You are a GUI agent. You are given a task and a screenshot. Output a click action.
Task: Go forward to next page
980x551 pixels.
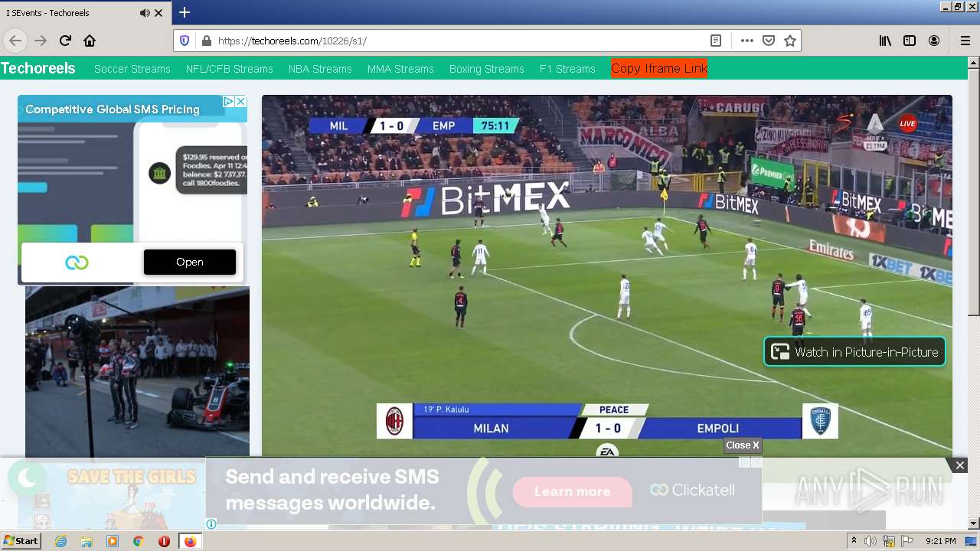click(41, 41)
